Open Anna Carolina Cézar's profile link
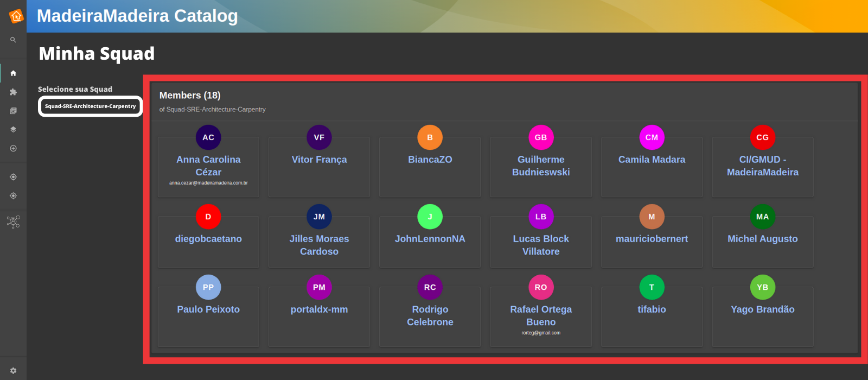This screenshot has height=380, width=868. (x=208, y=166)
